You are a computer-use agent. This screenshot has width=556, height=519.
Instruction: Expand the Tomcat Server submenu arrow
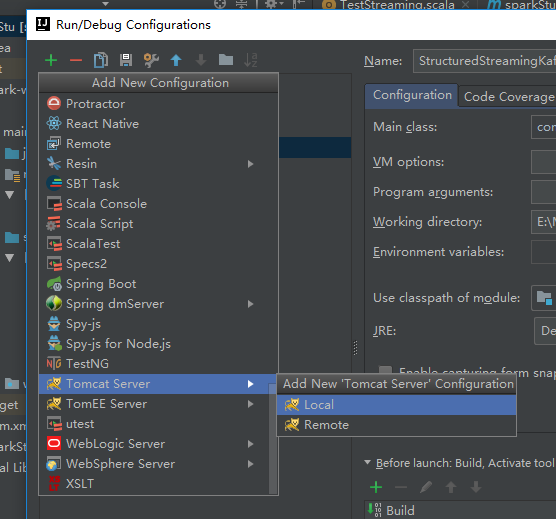[x=250, y=384]
